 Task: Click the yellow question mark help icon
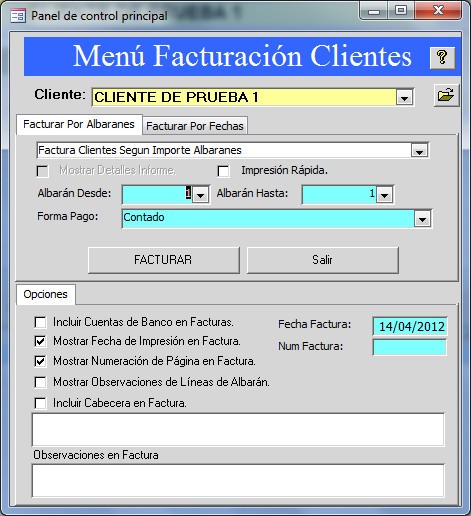442,58
